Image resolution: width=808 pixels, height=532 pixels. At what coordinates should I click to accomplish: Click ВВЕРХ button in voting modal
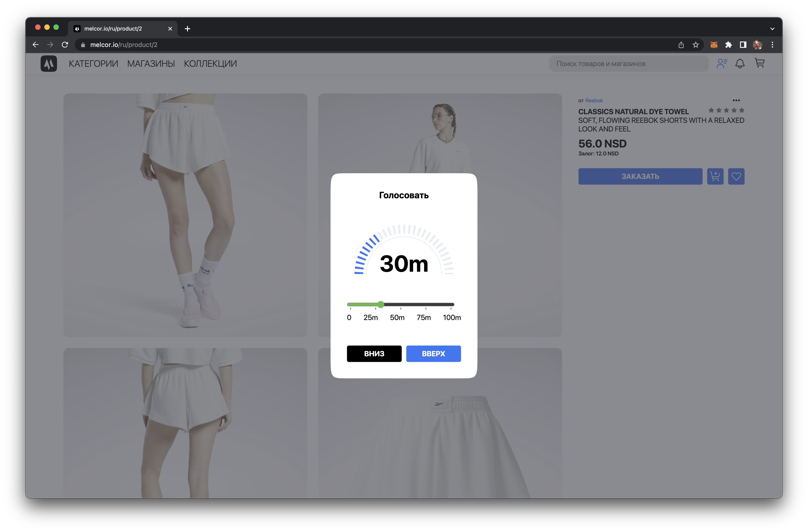pos(434,353)
